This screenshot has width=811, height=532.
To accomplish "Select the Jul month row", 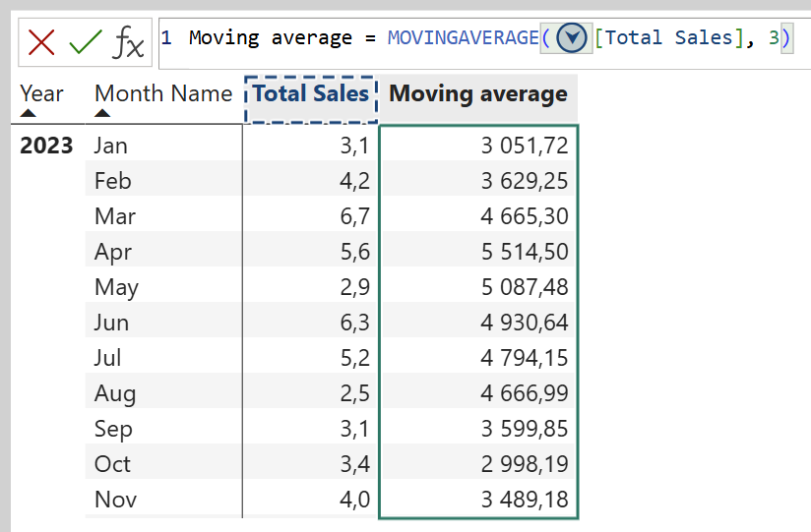I will point(107,358).
